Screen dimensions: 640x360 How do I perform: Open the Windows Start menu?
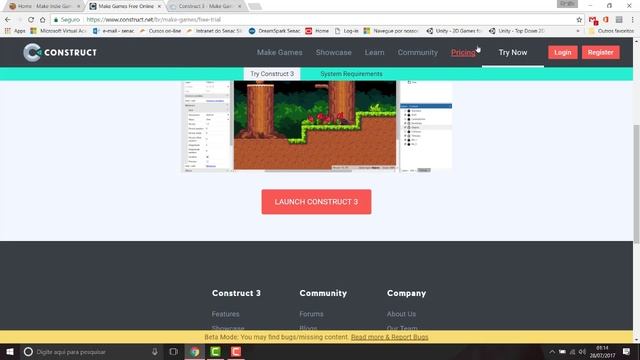click(x=10, y=352)
